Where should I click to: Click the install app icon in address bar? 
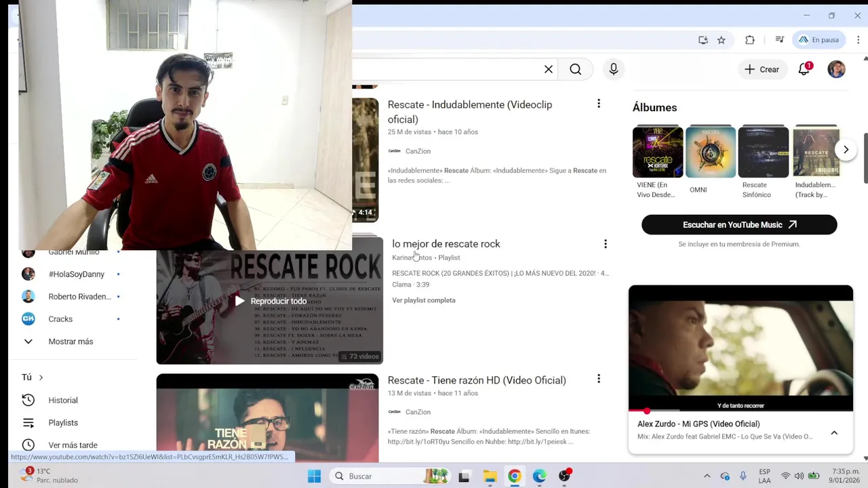click(x=703, y=40)
